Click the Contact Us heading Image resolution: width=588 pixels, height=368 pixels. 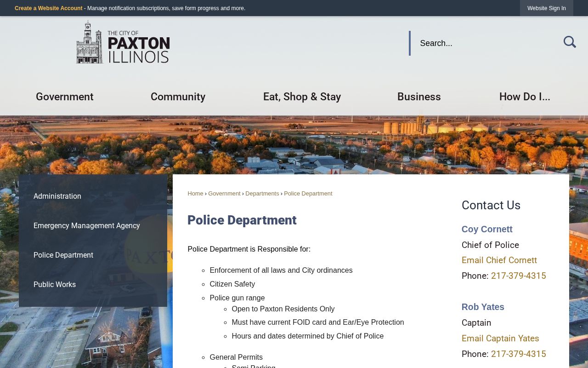point(491,205)
